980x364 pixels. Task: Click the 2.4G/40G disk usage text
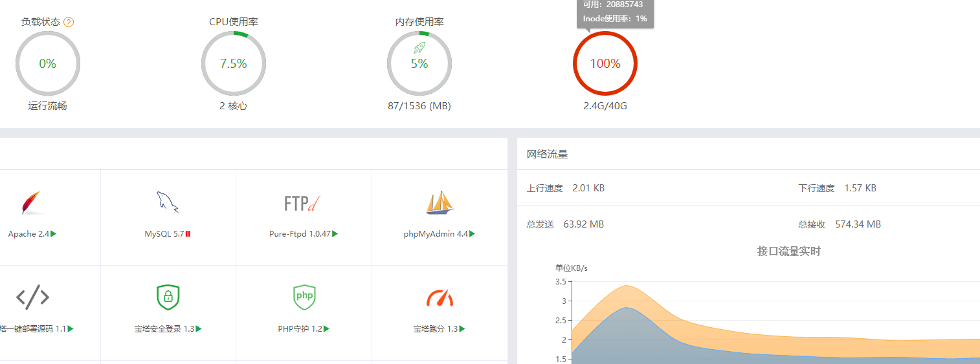click(605, 106)
